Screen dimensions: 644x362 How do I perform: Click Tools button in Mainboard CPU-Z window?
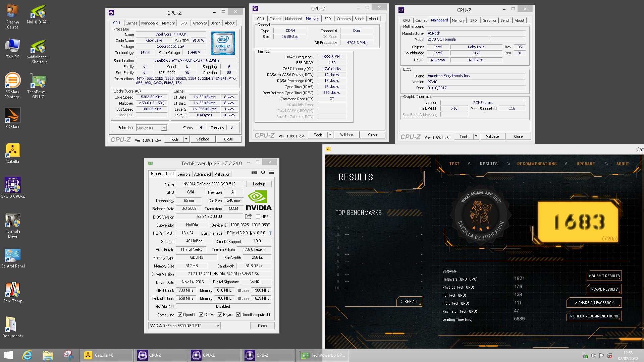tap(464, 136)
